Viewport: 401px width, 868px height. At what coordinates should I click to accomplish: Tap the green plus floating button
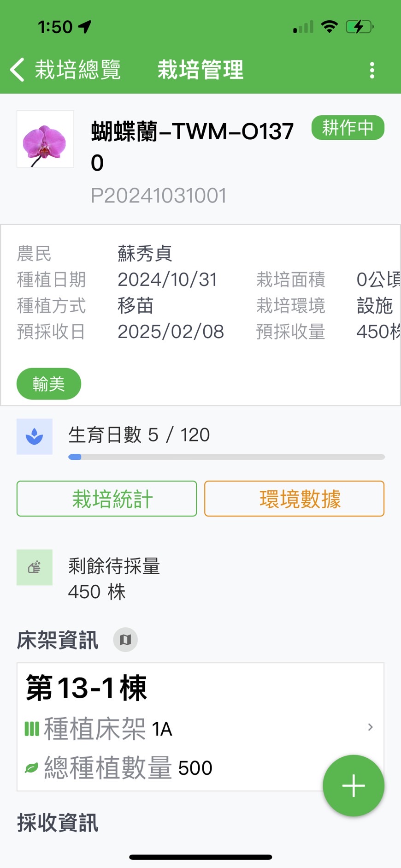tap(353, 785)
